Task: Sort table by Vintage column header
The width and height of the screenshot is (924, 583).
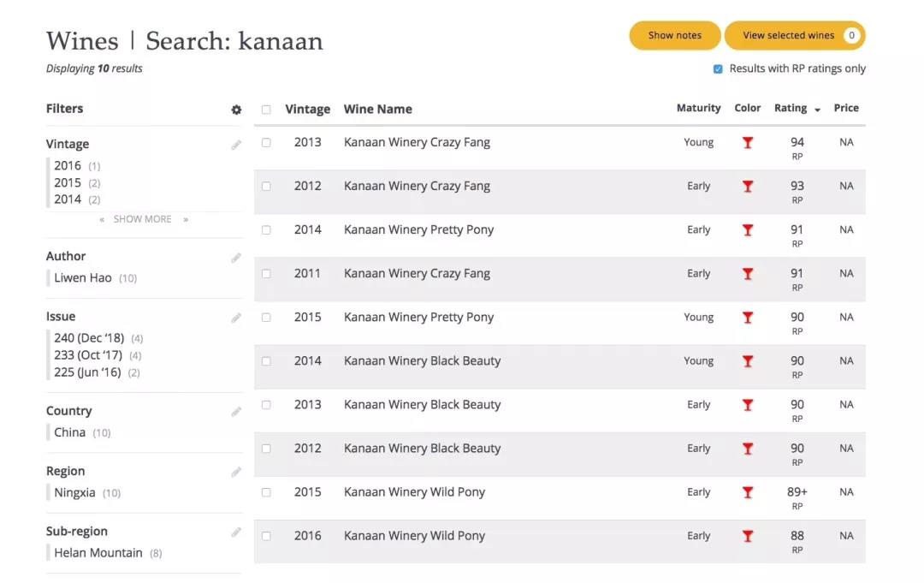Action: pyautogui.click(x=308, y=109)
